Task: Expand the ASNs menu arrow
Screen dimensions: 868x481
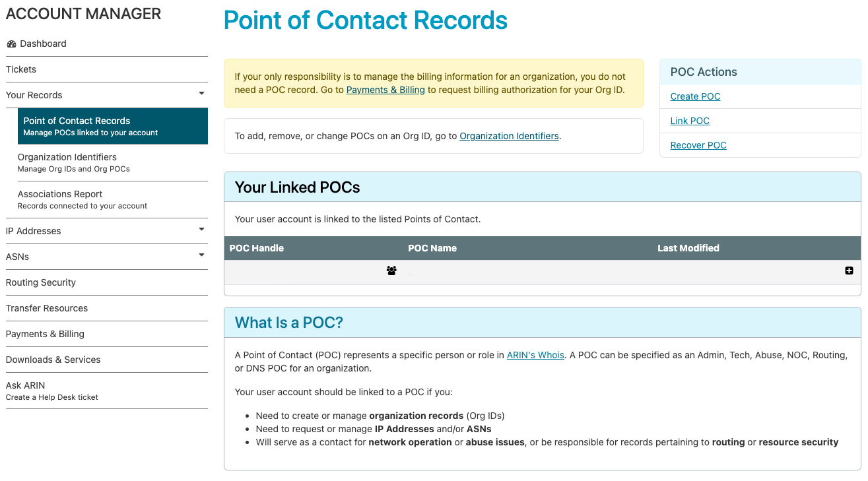Action: click(201, 255)
